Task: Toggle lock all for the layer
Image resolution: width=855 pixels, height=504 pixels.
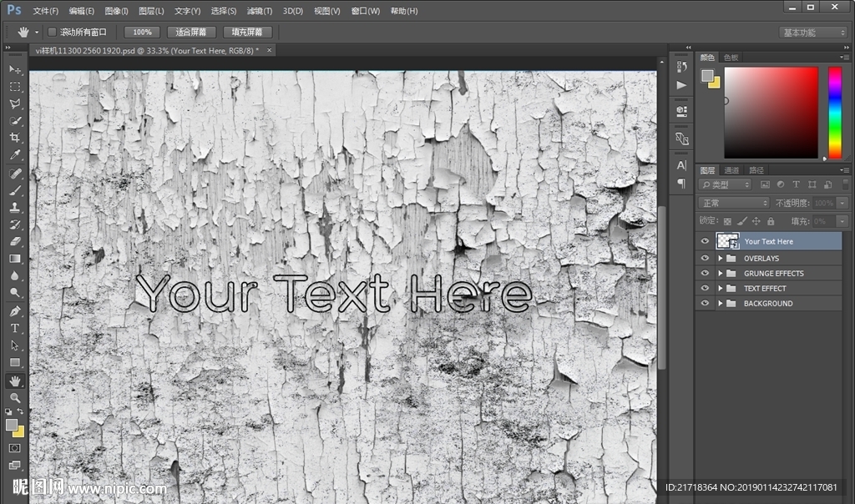Action: tap(771, 221)
